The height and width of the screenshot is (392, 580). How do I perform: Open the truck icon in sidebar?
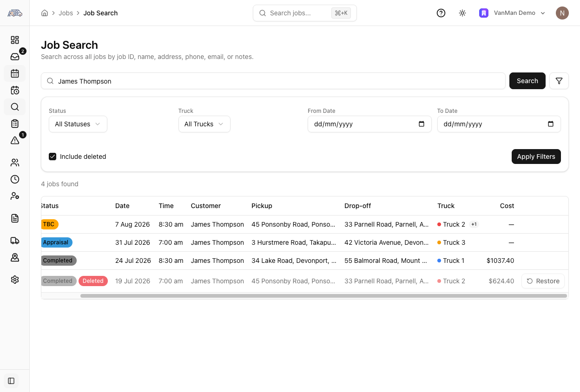[15, 241]
